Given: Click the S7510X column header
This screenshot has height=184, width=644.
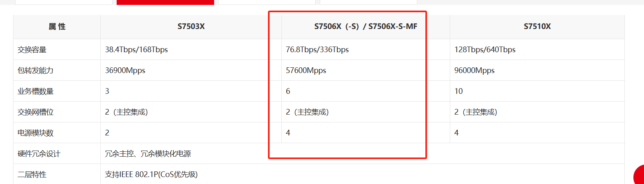Looking at the screenshot, I should (x=537, y=27).
